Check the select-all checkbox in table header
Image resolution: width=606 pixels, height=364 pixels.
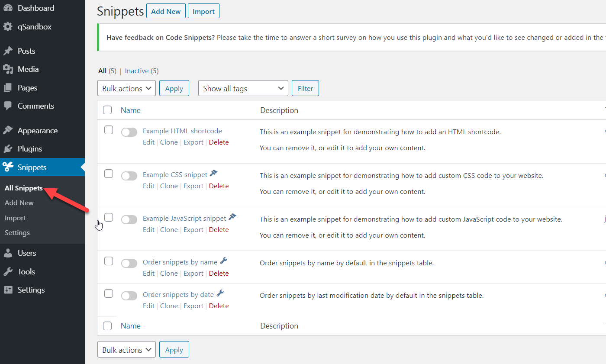pyautogui.click(x=107, y=110)
